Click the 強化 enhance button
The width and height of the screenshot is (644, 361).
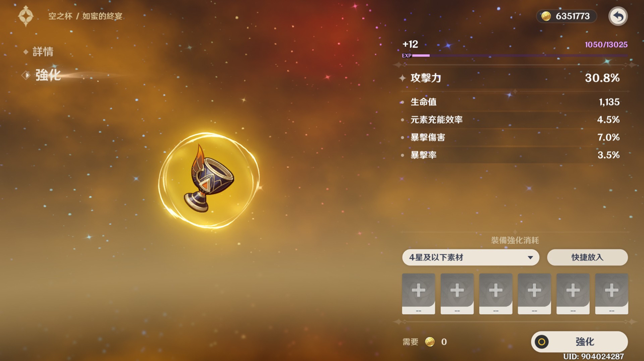click(x=580, y=342)
